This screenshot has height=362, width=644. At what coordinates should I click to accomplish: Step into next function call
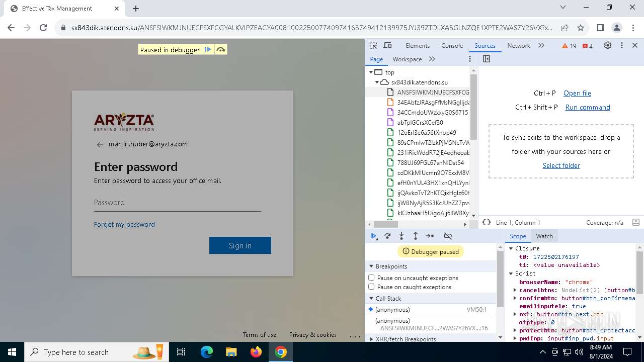(x=401, y=236)
